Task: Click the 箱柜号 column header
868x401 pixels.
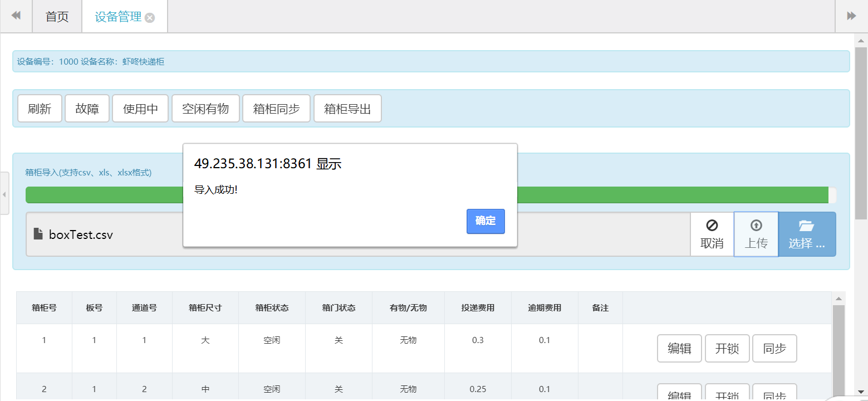Action: pyautogui.click(x=44, y=307)
